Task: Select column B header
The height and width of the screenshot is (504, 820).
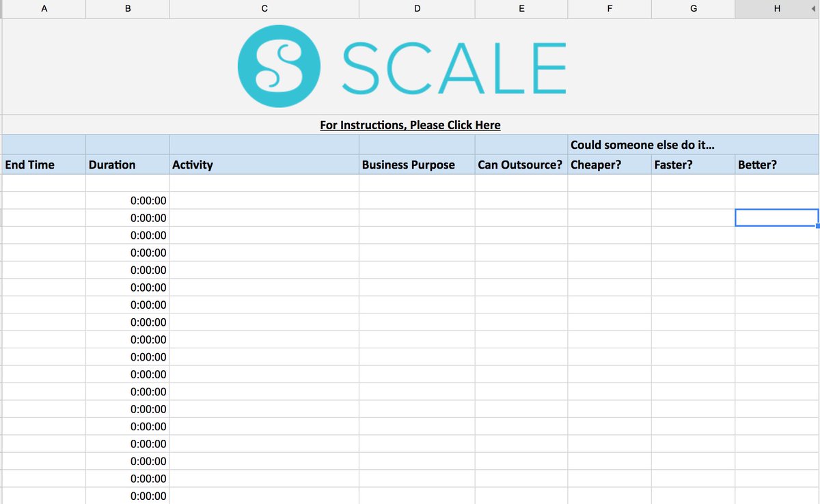Action: 128,8
